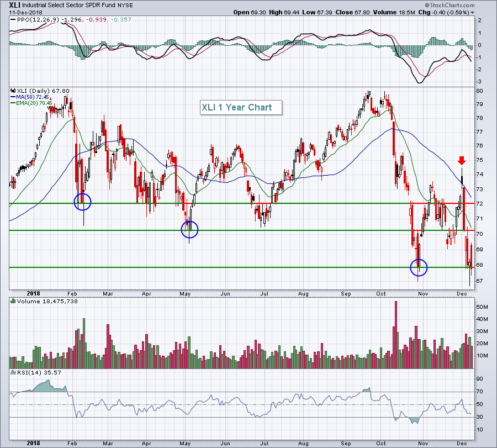Screen dimensions: 497x448
Task: Click the -3 PPO axis label
Action: tap(479, 82)
